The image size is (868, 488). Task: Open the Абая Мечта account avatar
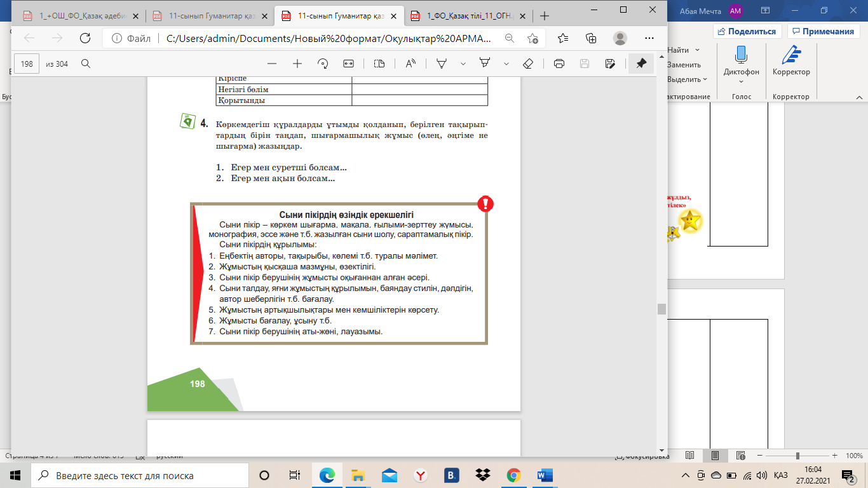(x=736, y=11)
